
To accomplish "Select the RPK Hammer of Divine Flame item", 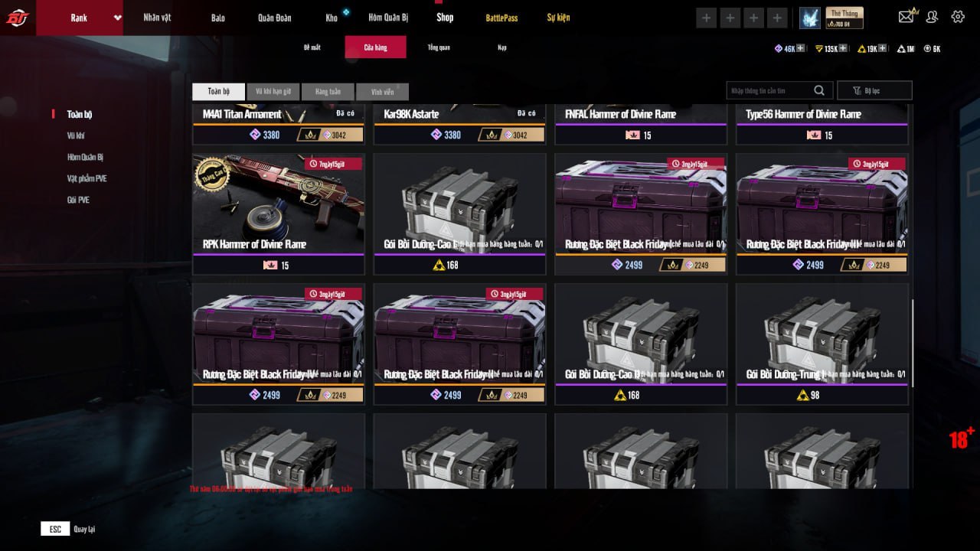I will point(278,214).
